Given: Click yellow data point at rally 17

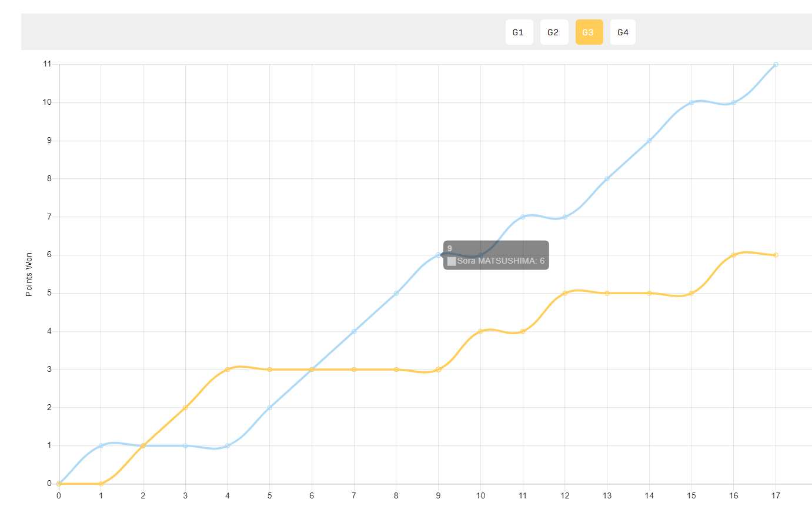Looking at the screenshot, I should pos(776,255).
